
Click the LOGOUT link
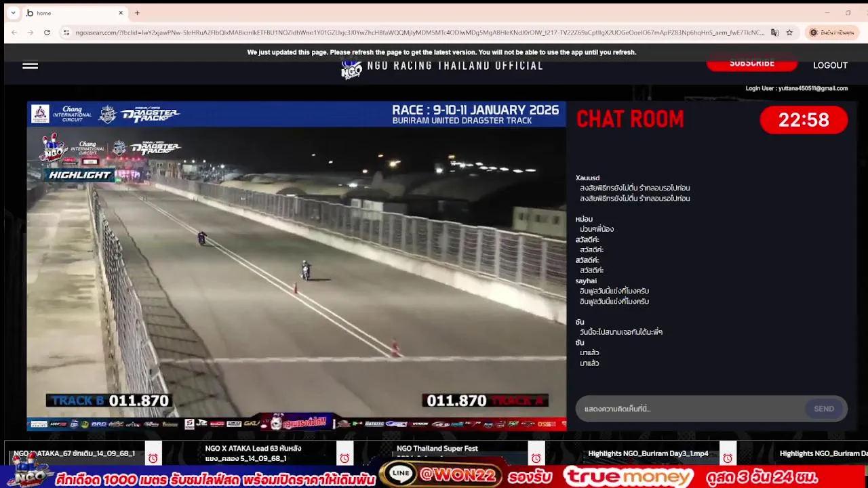[x=830, y=66]
